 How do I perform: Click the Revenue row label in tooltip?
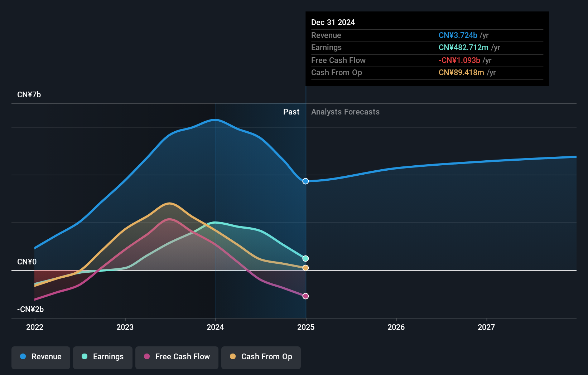(x=326, y=35)
